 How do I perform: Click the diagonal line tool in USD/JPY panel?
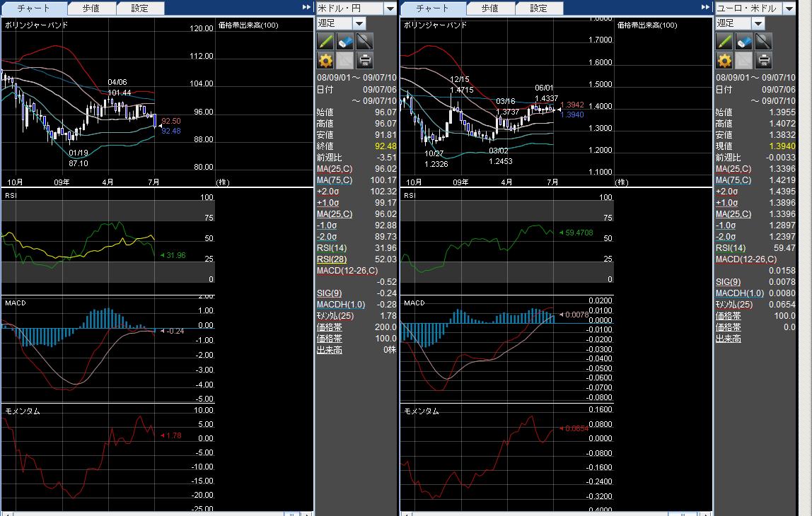364,42
